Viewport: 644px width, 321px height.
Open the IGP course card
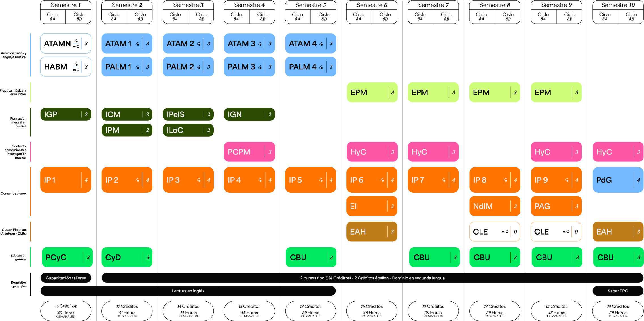[66, 114]
